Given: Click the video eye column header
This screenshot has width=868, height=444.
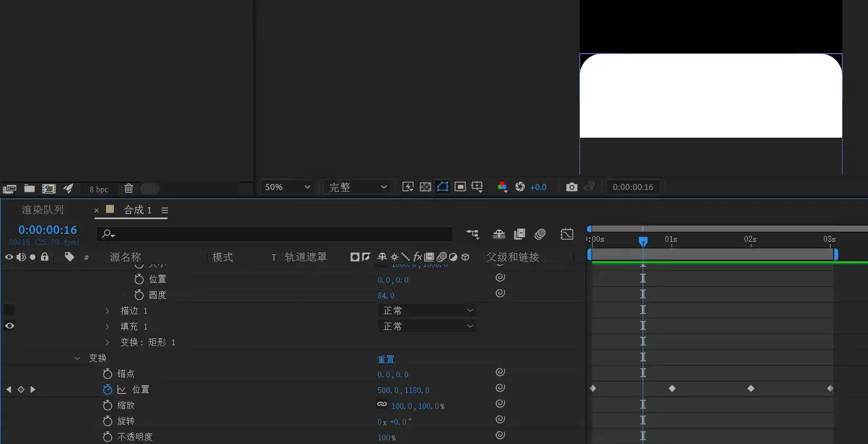Looking at the screenshot, I should [9, 257].
